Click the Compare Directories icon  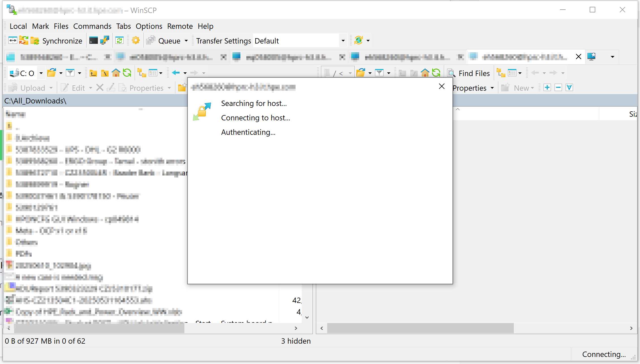coord(13,40)
